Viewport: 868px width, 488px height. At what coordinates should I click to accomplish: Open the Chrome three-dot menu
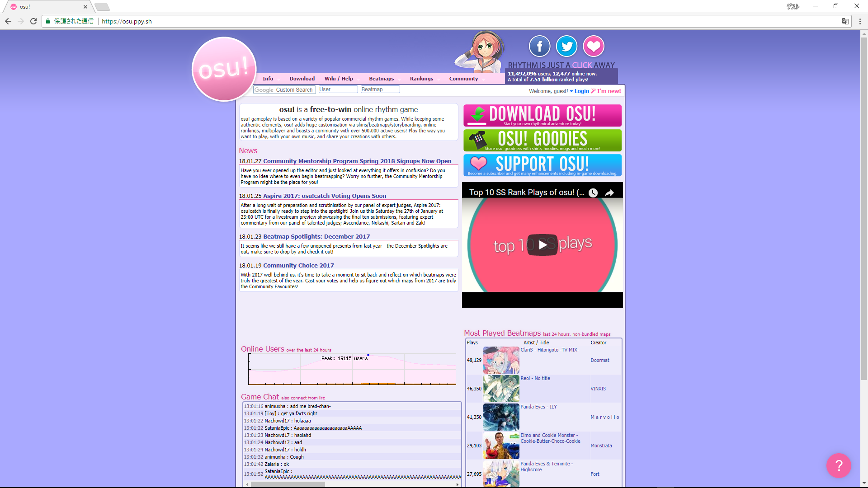tap(860, 21)
